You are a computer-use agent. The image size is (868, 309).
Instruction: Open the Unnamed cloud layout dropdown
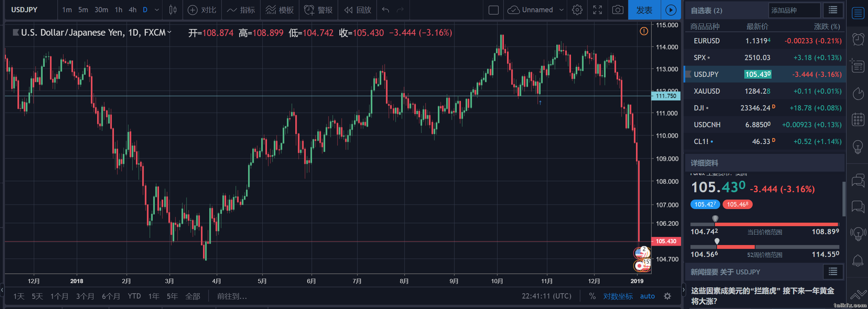(x=536, y=10)
